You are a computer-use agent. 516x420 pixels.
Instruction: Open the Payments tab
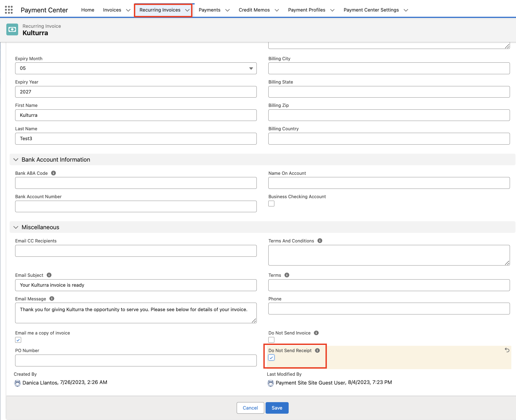[x=209, y=10]
